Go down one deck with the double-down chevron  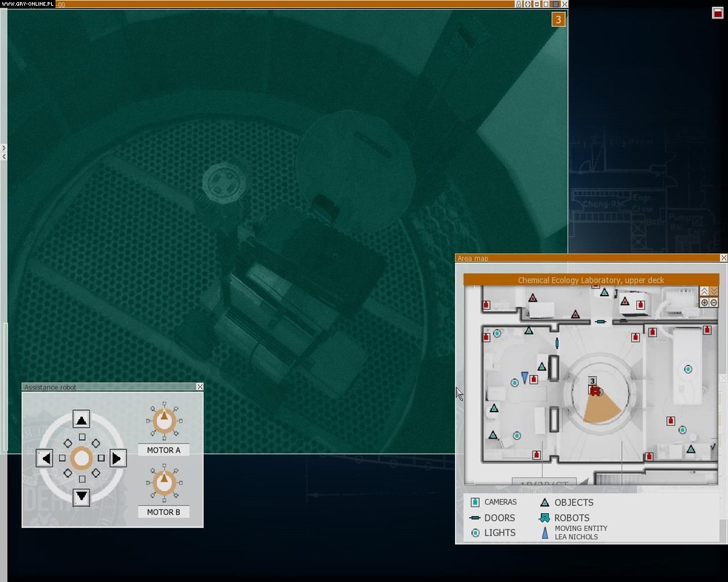pos(714,291)
